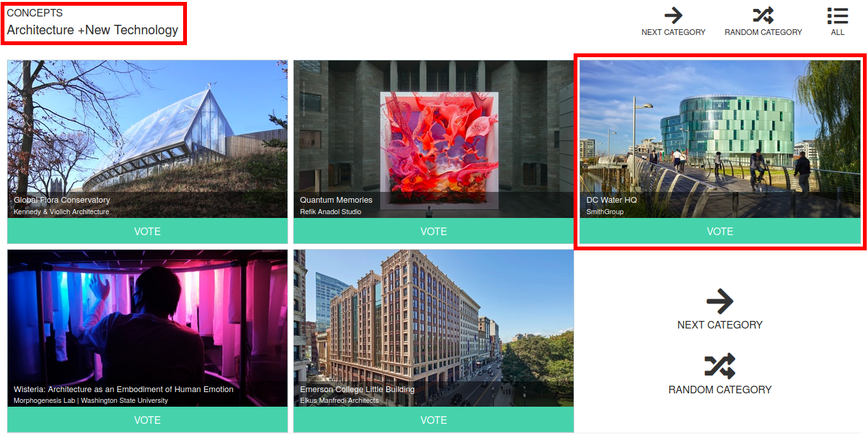Open the All categories list icon

tap(837, 15)
